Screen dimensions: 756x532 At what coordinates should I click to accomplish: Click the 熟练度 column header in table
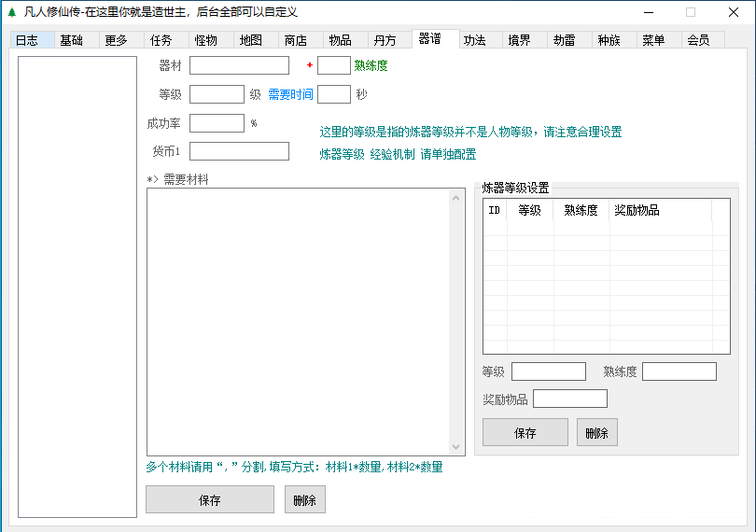click(581, 210)
